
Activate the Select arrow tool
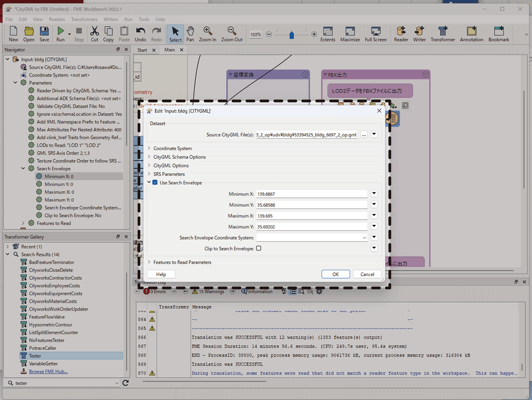click(175, 34)
